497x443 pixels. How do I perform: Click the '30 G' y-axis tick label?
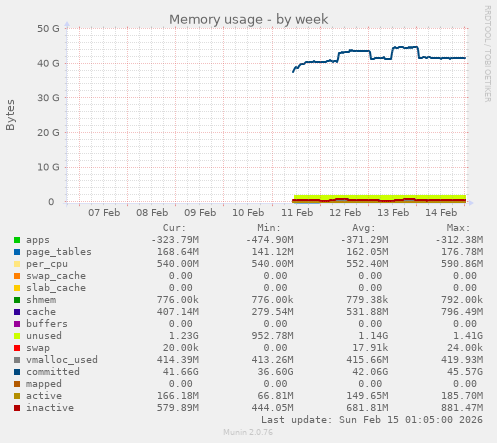point(48,98)
